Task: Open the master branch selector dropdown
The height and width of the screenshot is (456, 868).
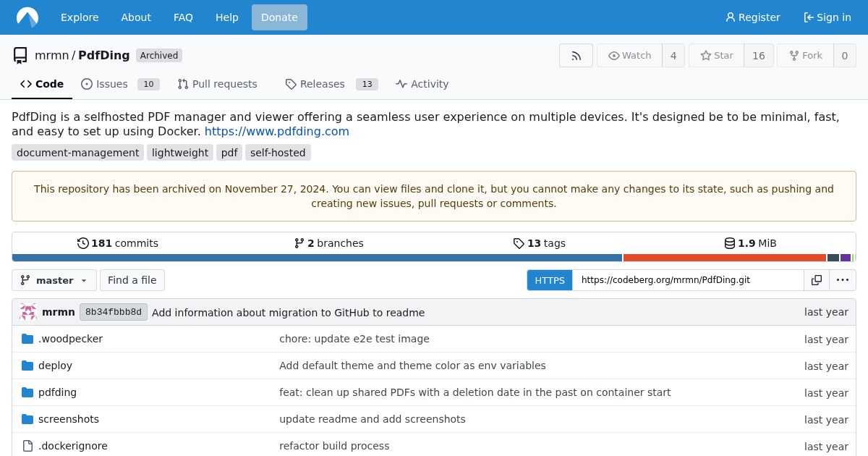Action: click(x=54, y=280)
